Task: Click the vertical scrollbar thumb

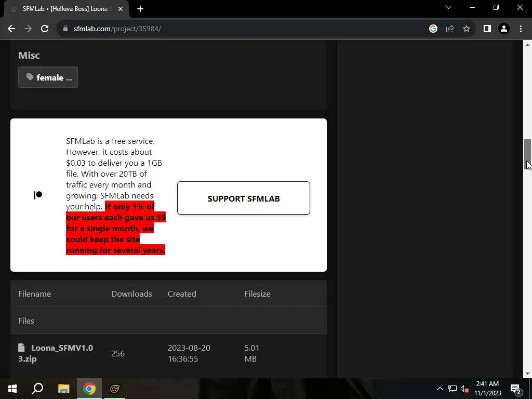Action: [527, 154]
